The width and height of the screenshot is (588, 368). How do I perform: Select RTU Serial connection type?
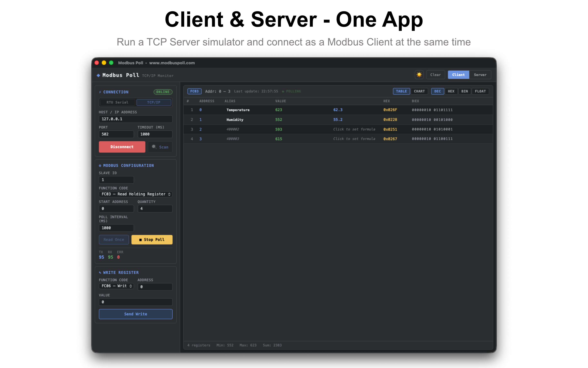(117, 102)
